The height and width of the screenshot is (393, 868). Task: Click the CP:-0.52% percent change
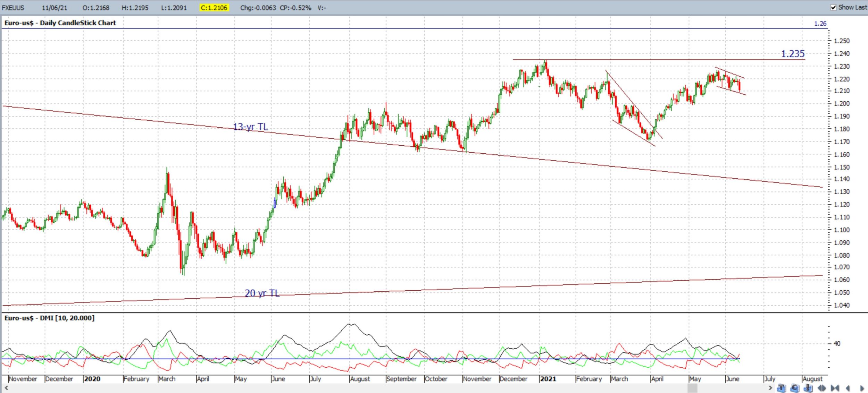pyautogui.click(x=295, y=8)
